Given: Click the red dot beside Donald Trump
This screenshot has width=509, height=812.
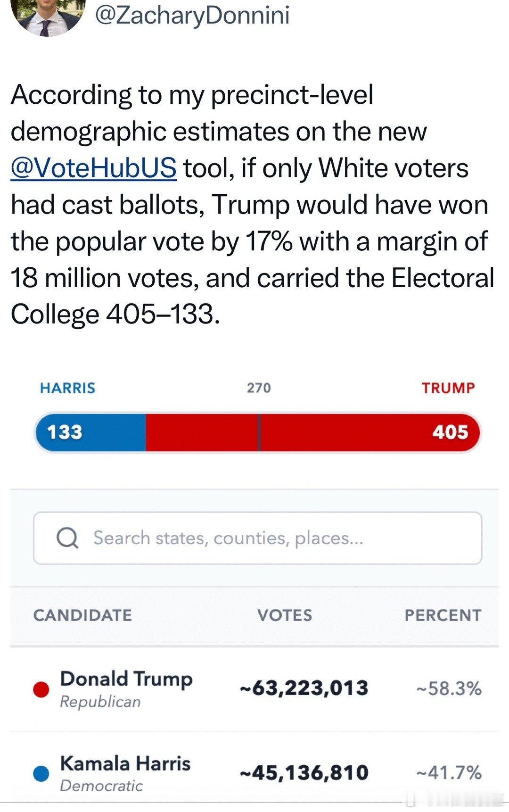Looking at the screenshot, I should tap(41, 689).
